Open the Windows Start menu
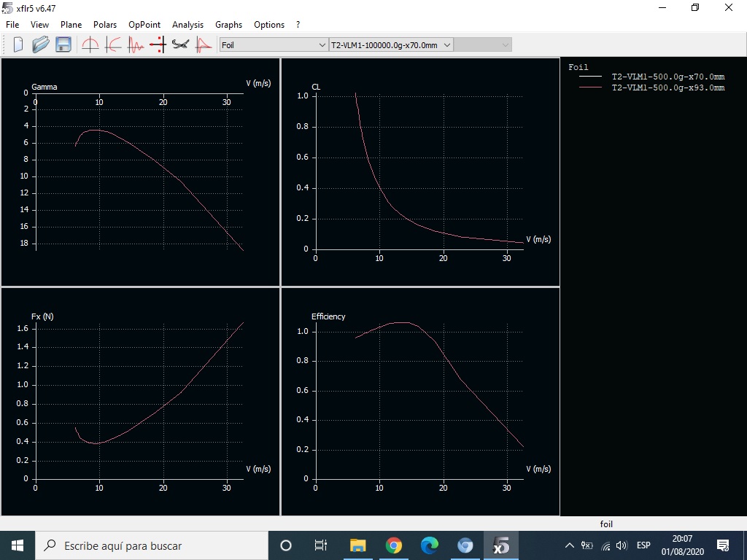Screen dimensions: 747x560 (x=18, y=545)
